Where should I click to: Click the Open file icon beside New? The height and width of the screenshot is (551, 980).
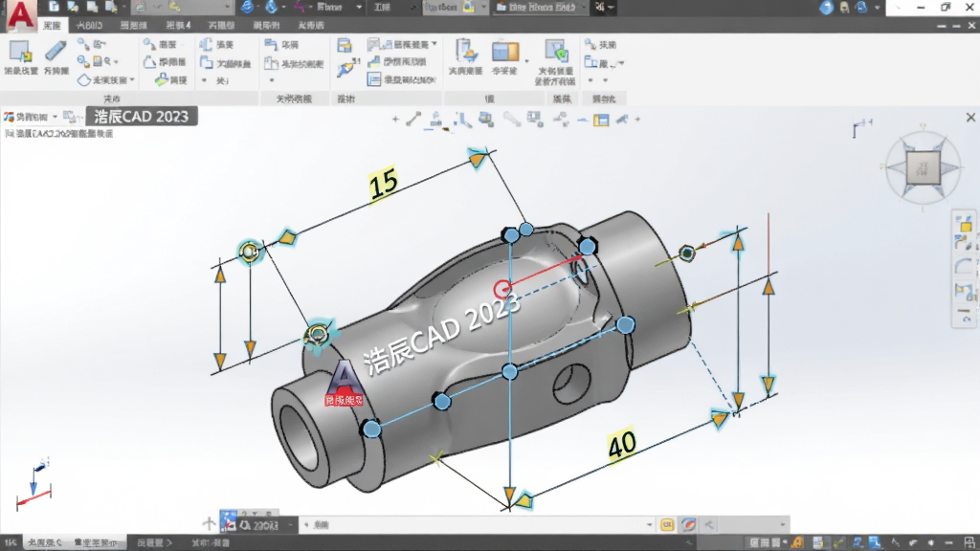tap(73, 7)
